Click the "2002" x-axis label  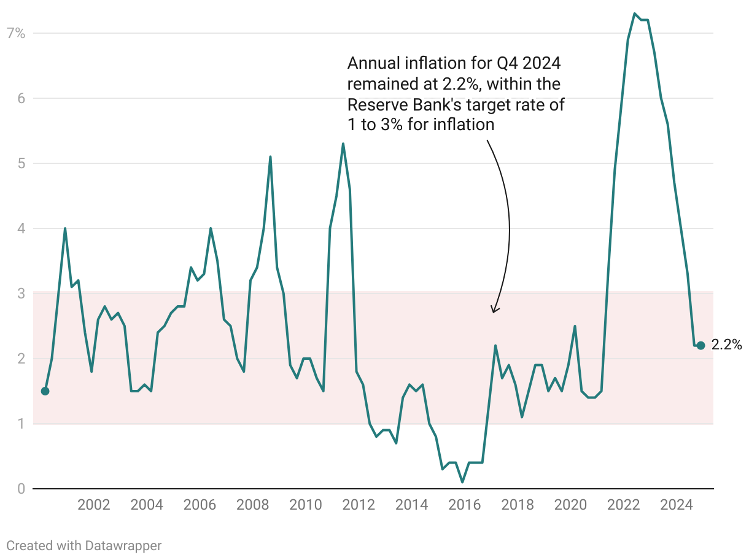pos(94,505)
